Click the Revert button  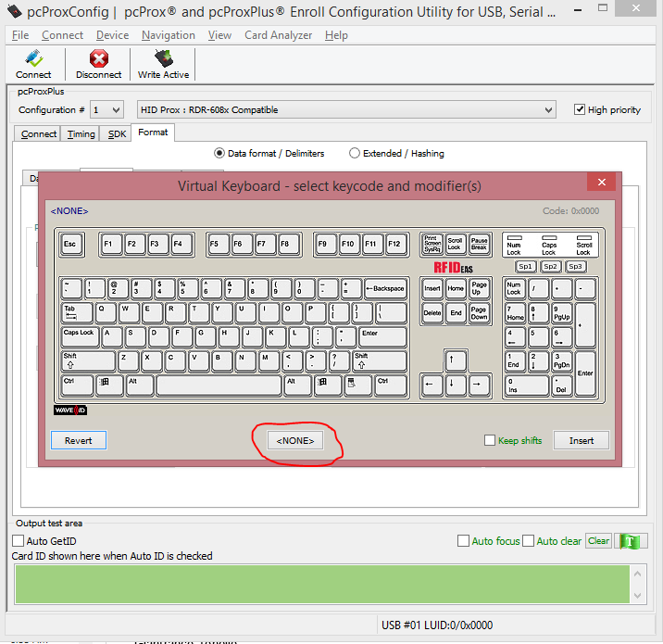[78, 440]
